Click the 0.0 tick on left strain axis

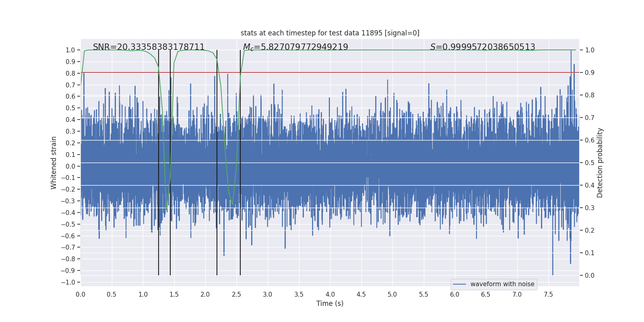(70, 166)
